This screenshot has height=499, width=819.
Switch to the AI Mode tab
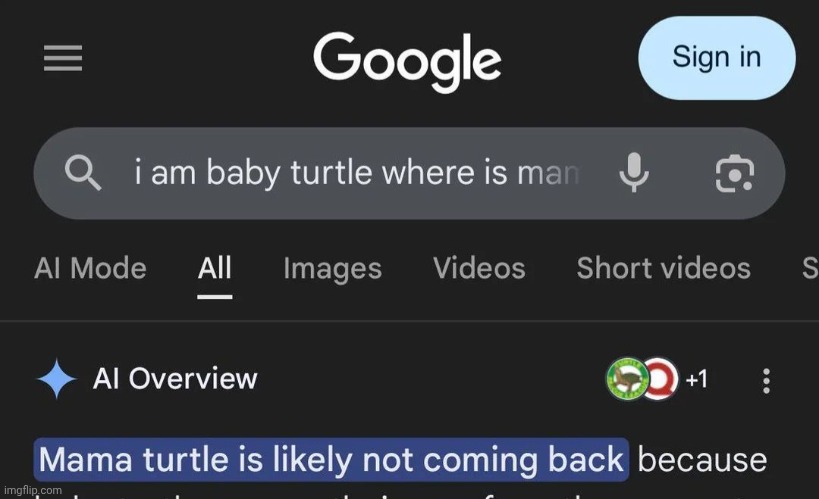pos(90,268)
